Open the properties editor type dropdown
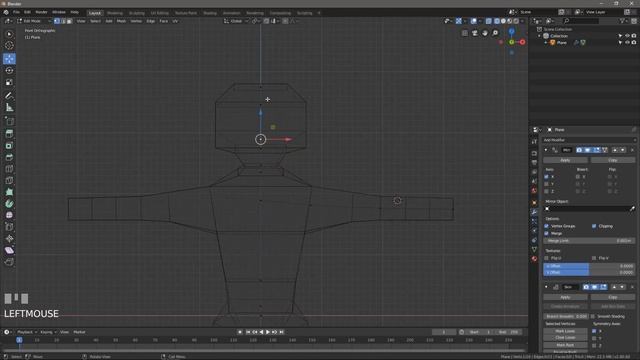The height and width of the screenshot is (360, 640). tap(537, 130)
